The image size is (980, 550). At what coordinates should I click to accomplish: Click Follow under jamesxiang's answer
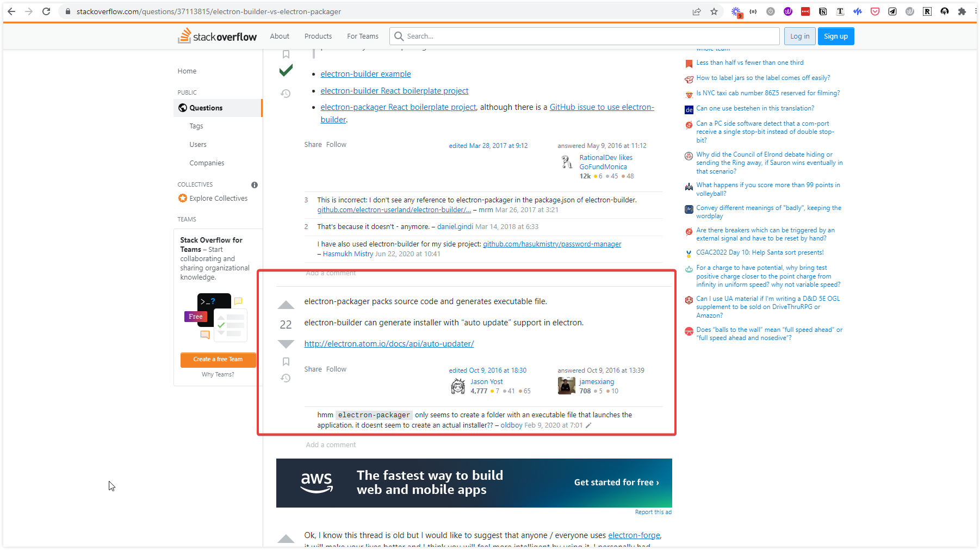336,369
